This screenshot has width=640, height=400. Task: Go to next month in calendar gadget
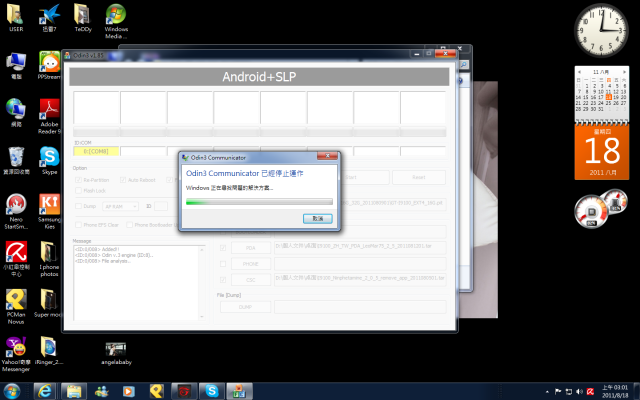[x=624, y=72]
